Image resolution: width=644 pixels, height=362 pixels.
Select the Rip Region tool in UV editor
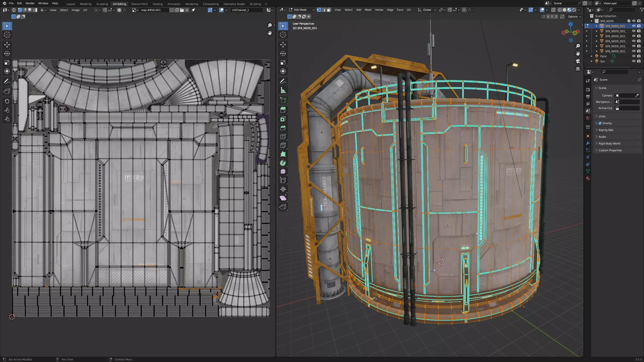(7, 91)
